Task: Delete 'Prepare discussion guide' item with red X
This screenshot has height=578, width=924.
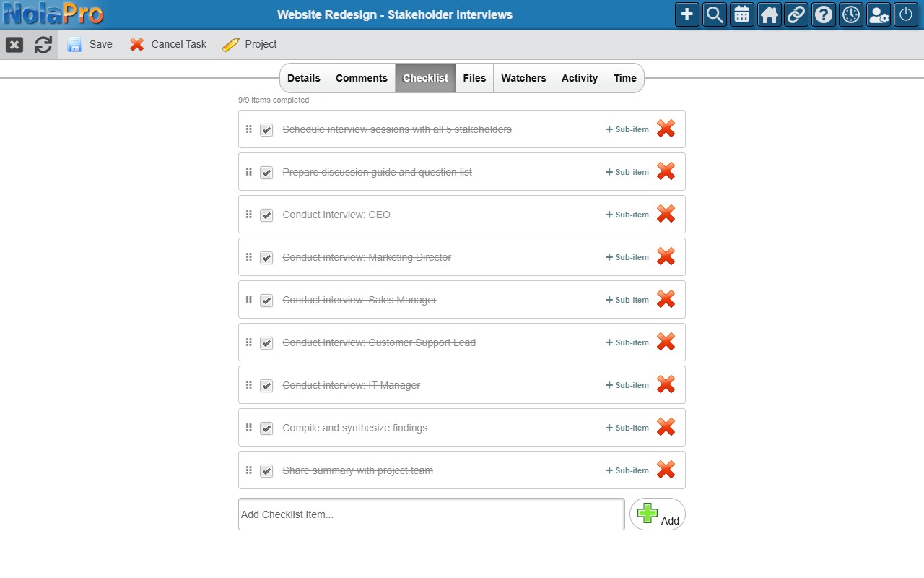Action: (x=666, y=171)
